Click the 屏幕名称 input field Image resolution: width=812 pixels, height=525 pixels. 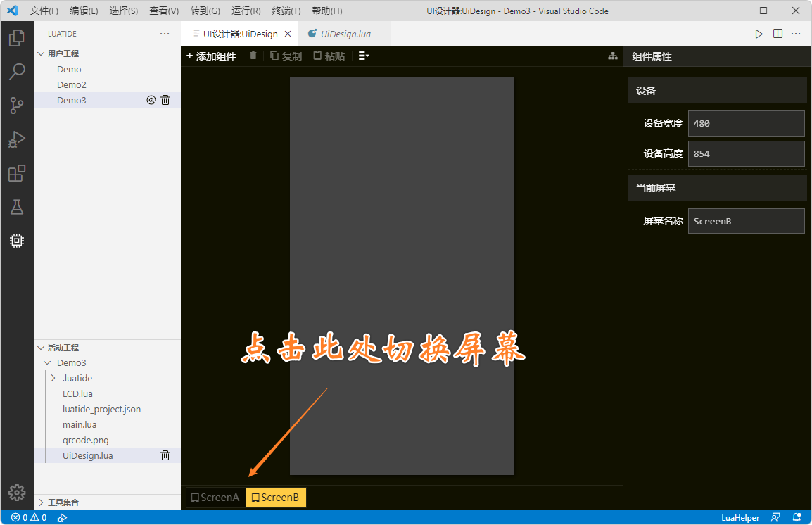[x=747, y=221]
